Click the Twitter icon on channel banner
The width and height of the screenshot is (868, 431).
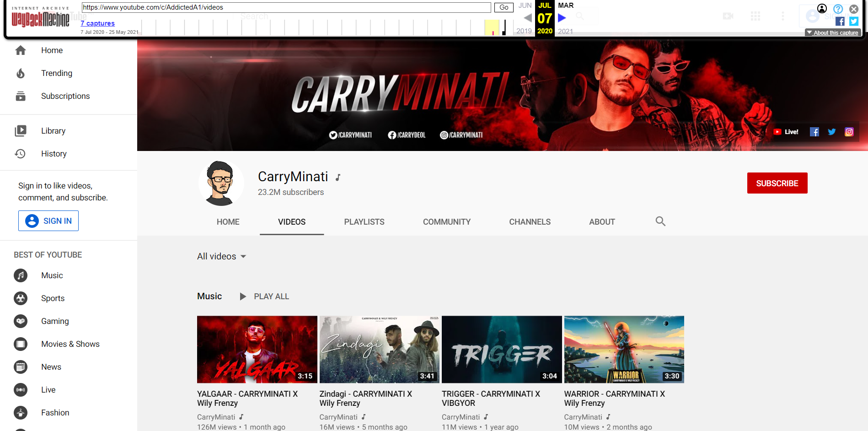click(x=832, y=132)
